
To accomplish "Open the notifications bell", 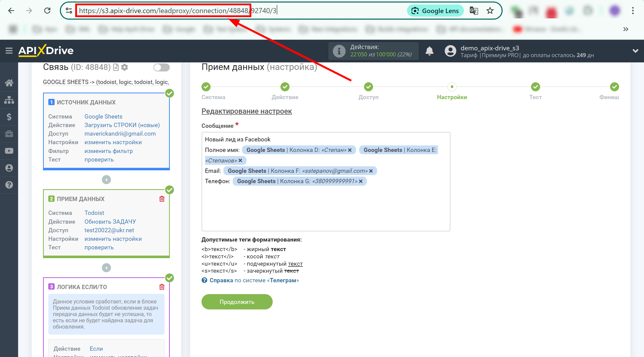I will (x=429, y=51).
